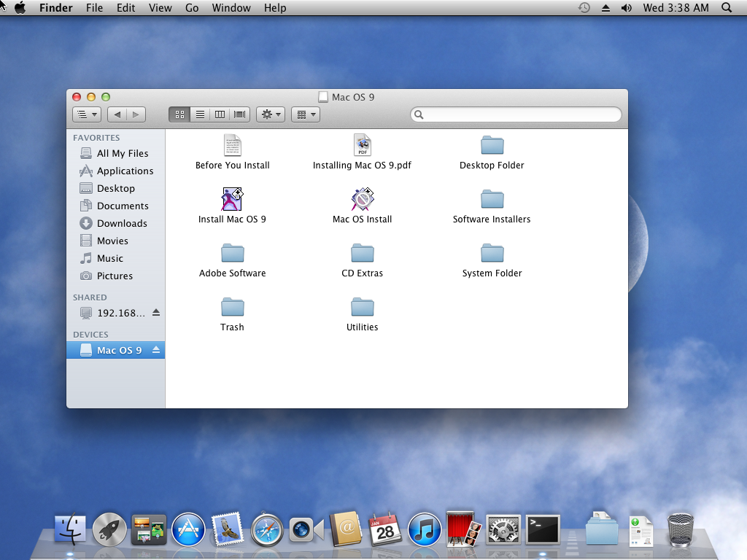The height and width of the screenshot is (560, 747).
Task: Open the path list dropdown in toolbar
Action: point(87,114)
